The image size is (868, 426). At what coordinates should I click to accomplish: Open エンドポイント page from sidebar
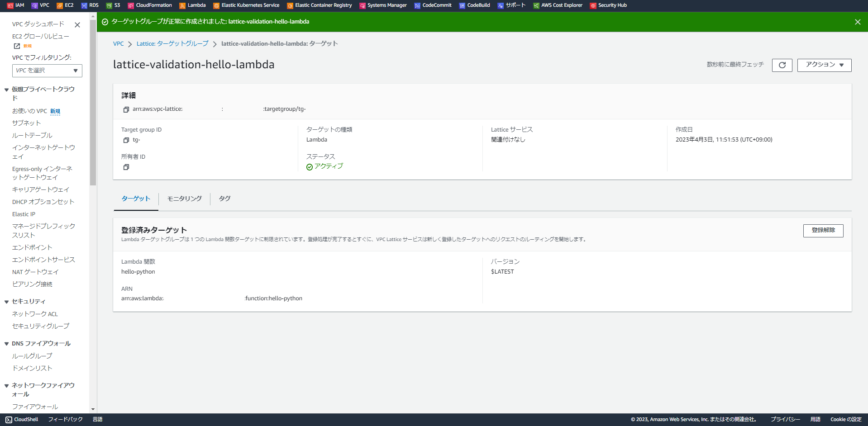[x=32, y=248]
